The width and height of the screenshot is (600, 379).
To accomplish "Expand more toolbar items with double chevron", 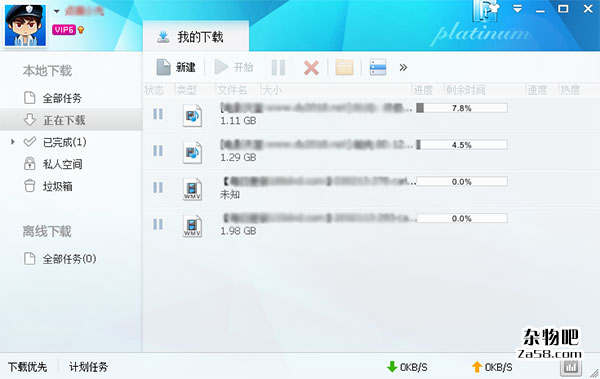I will tap(403, 68).
